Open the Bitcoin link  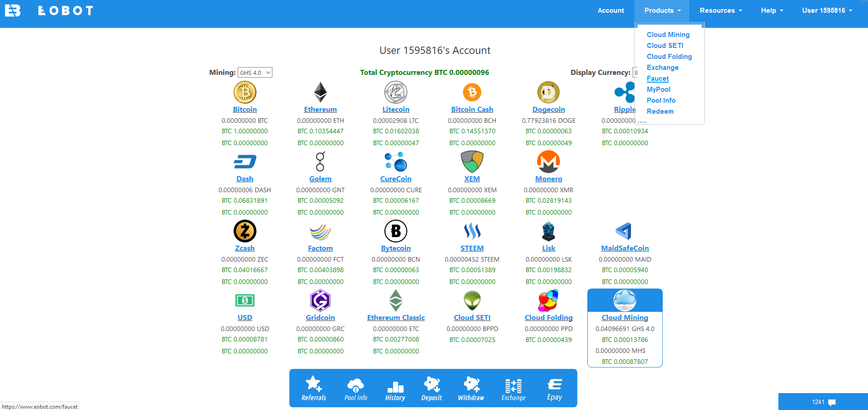[245, 110]
